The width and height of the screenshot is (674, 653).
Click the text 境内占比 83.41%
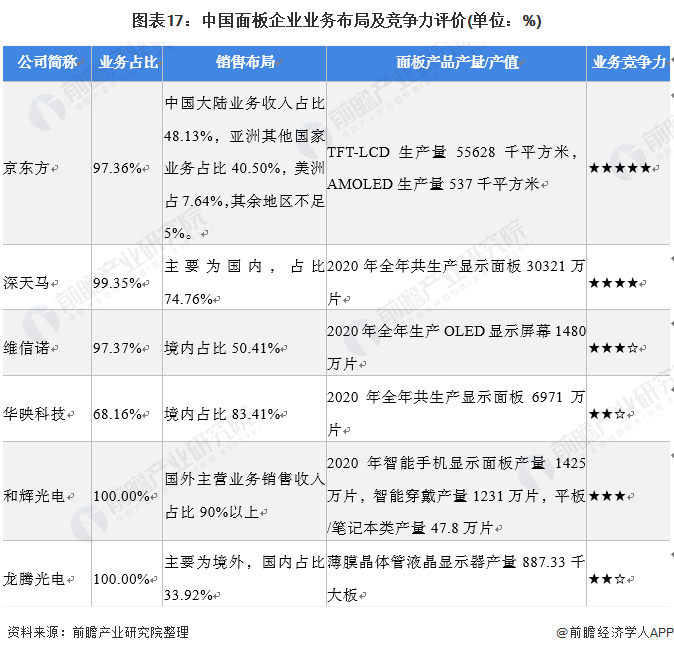pyautogui.click(x=222, y=414)
